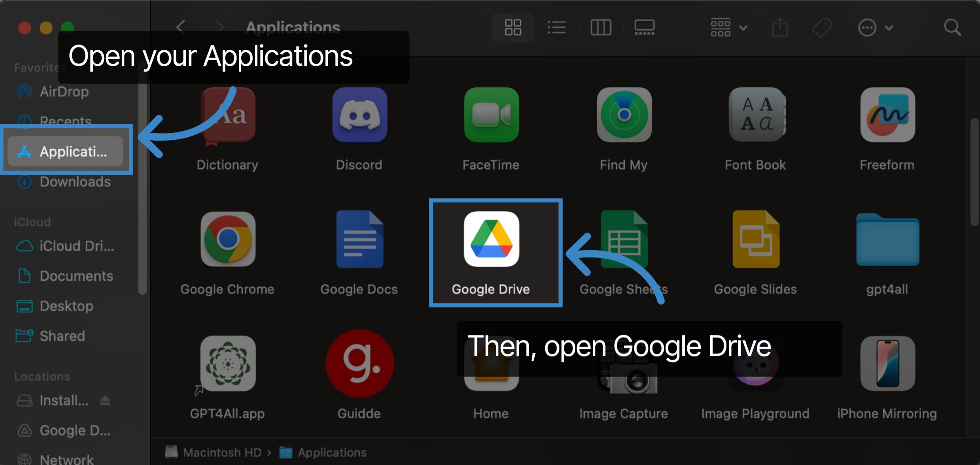Open the FaceTime app

click(491, 115)
